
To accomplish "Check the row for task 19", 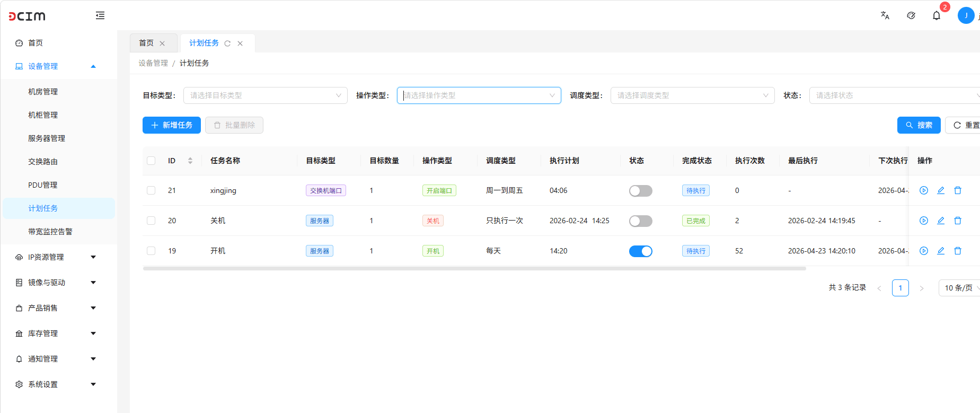I will pyautogui.click(x=151, y=251).
